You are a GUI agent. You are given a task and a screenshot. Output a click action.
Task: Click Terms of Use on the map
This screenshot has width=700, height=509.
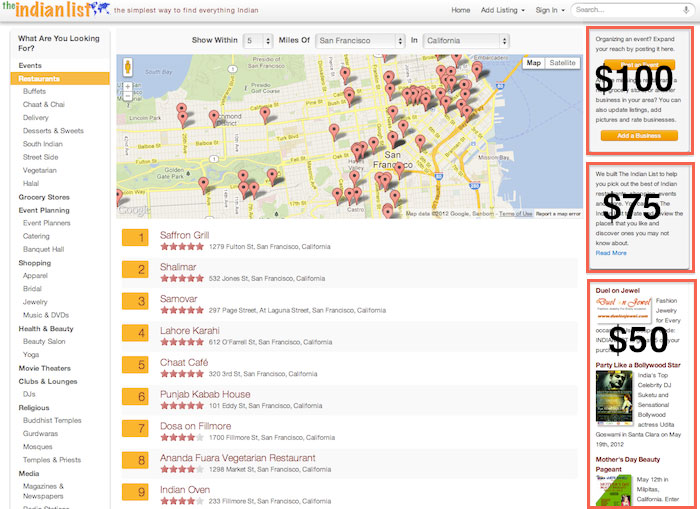pyautogui.click(x=515, y=214)
